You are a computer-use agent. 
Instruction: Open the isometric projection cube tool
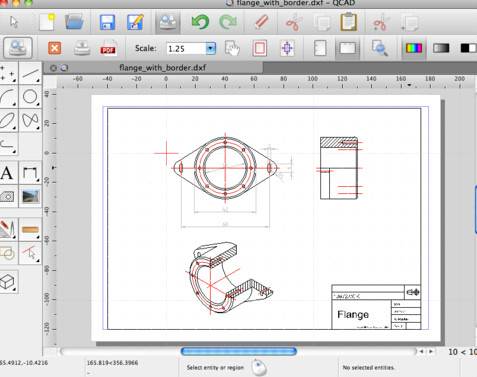tap(7, 282)
